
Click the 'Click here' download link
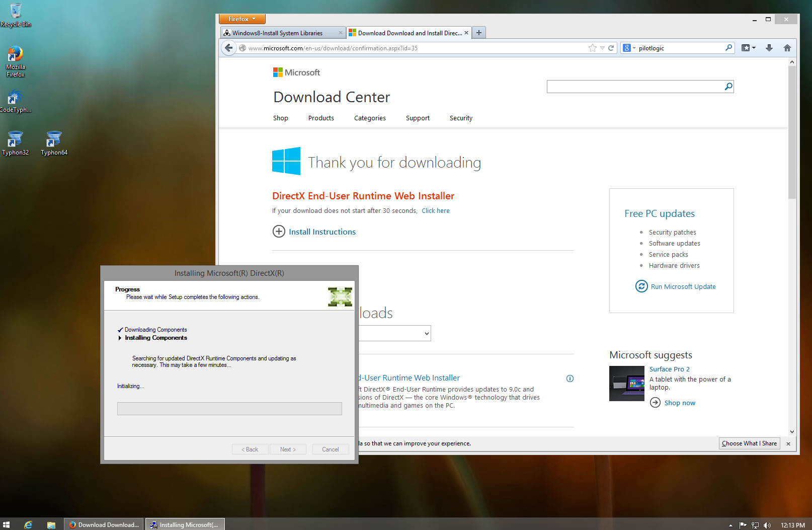pyautogui.click(x=436, y=210)
